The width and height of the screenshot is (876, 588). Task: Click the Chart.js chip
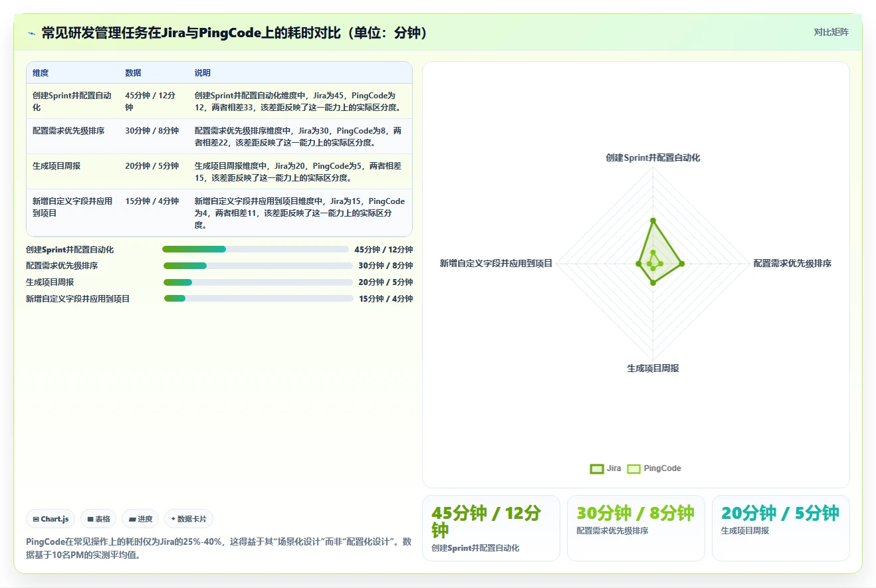(51, 519)
